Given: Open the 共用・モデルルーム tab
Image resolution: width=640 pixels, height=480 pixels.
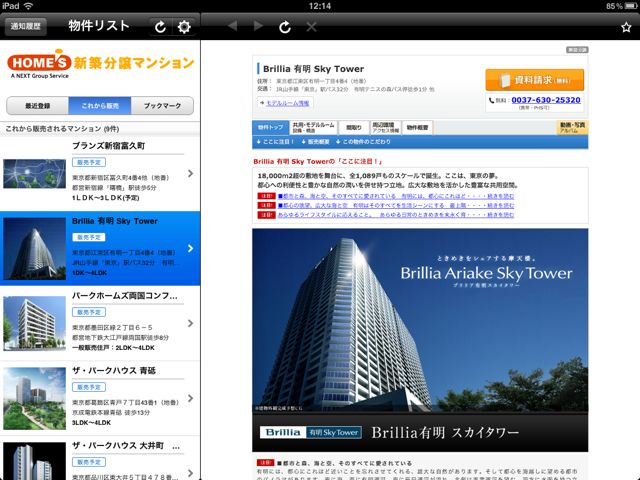Looking at the screenshot, I should click(x=313, y=127).
